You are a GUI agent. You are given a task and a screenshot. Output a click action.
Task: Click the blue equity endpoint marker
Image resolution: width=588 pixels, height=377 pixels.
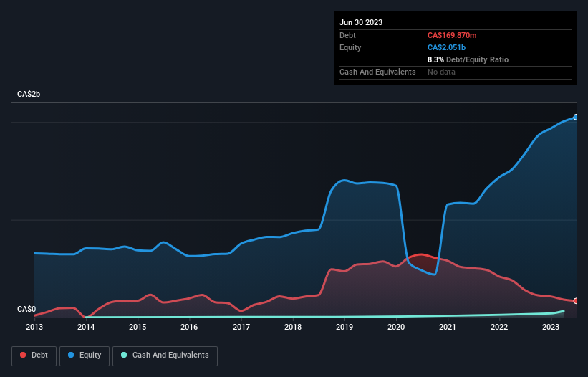[x=576, y=118]
